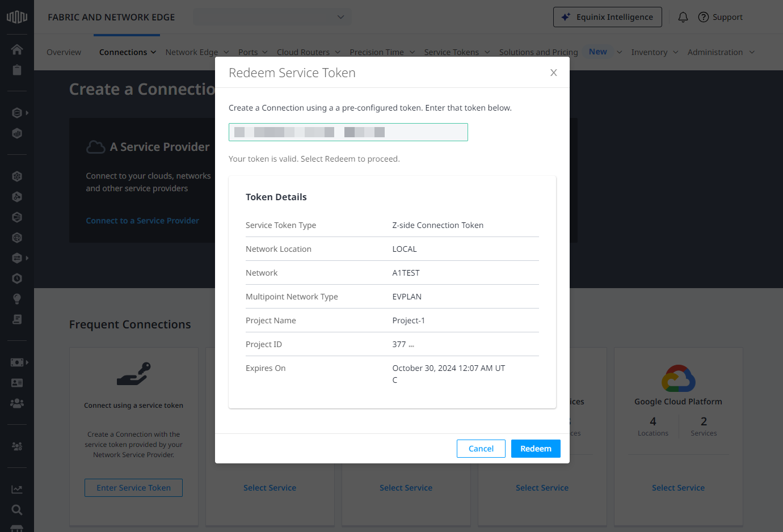Click the line chart icon in sidebar
Screen dimensions: 783x532
(x=17, y=489)
